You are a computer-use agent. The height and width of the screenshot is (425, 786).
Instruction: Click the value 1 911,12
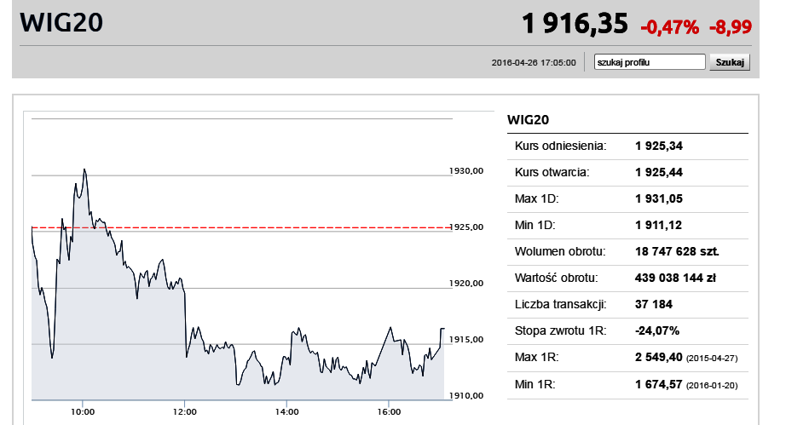pos(658,225)
